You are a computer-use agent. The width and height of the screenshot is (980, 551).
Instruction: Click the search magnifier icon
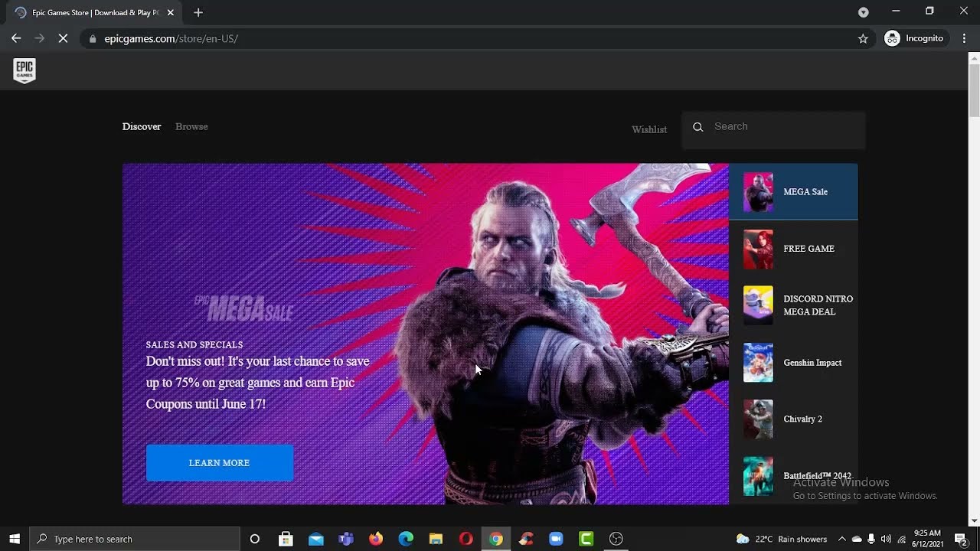tap(697, 127)
